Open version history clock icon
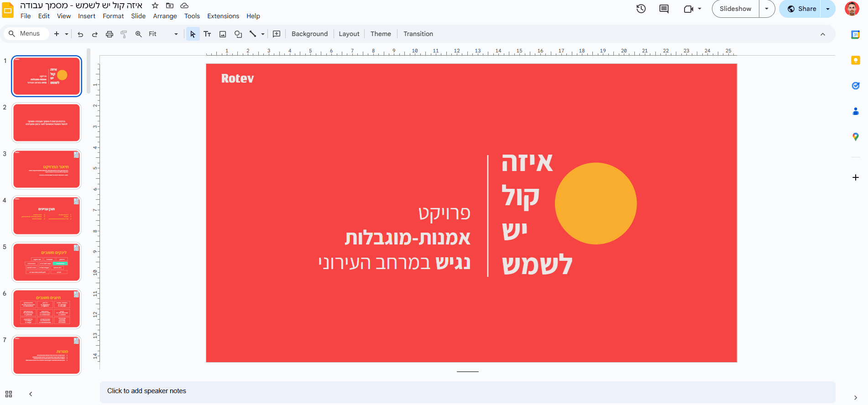The width and height of the screenshot is (868, 405). [641, 9]
